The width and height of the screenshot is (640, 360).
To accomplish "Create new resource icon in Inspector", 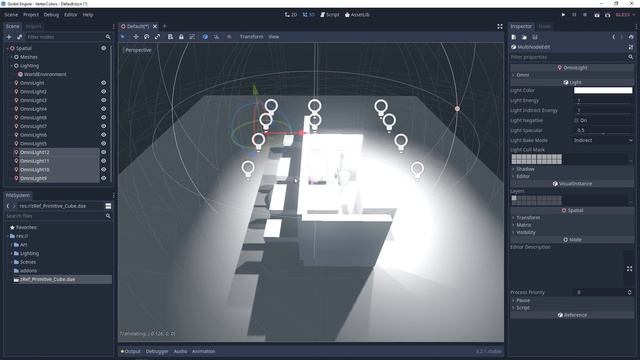I will pyautogui.click(x=514, y=37).
